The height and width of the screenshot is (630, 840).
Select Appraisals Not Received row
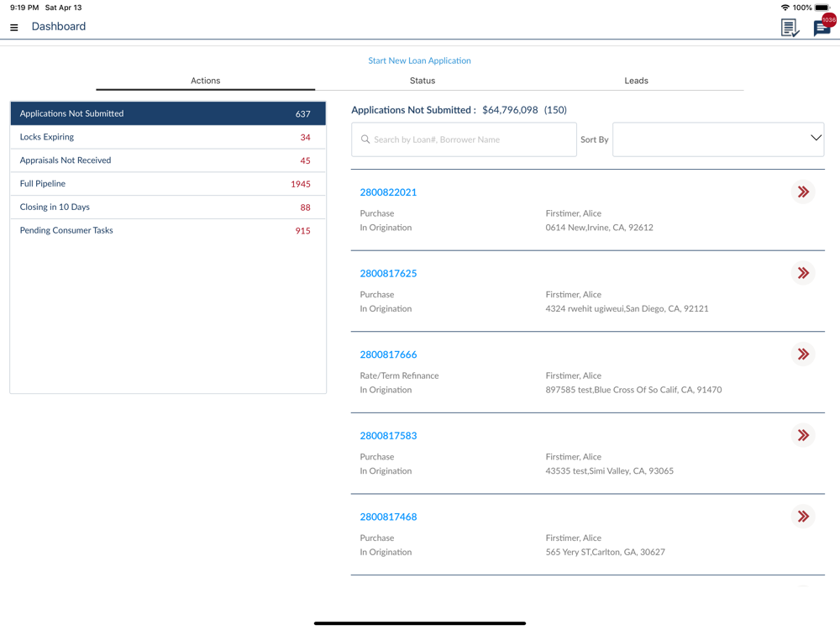pos(167,160)
